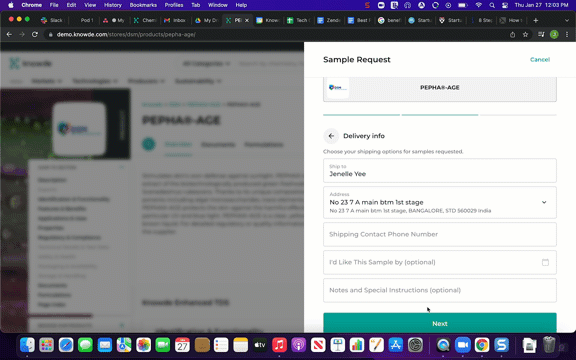Click the battery status icon
This screenshot has height=360, width=576.
(x=462, y=5)
